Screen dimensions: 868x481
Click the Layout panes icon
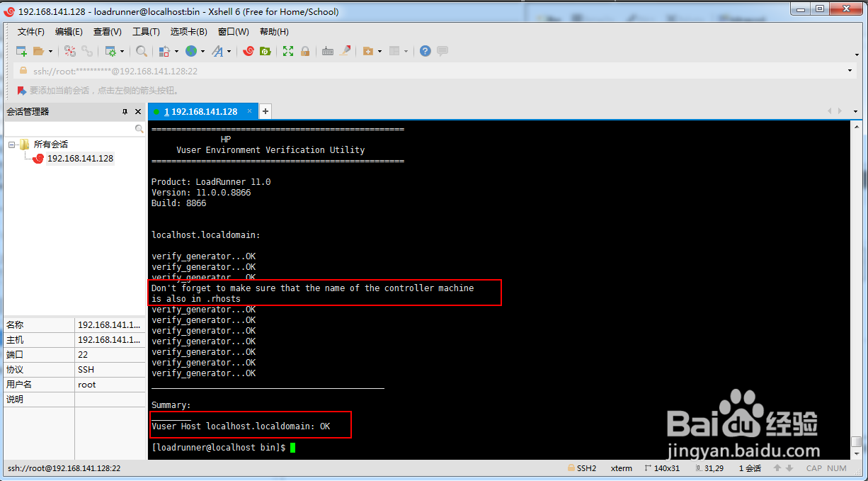coord(394,51)
